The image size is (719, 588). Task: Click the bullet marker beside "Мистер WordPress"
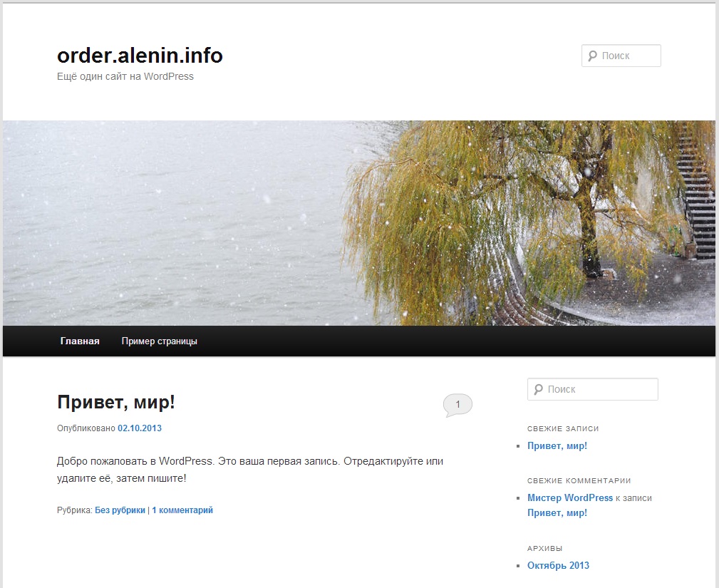pos(518,497)
